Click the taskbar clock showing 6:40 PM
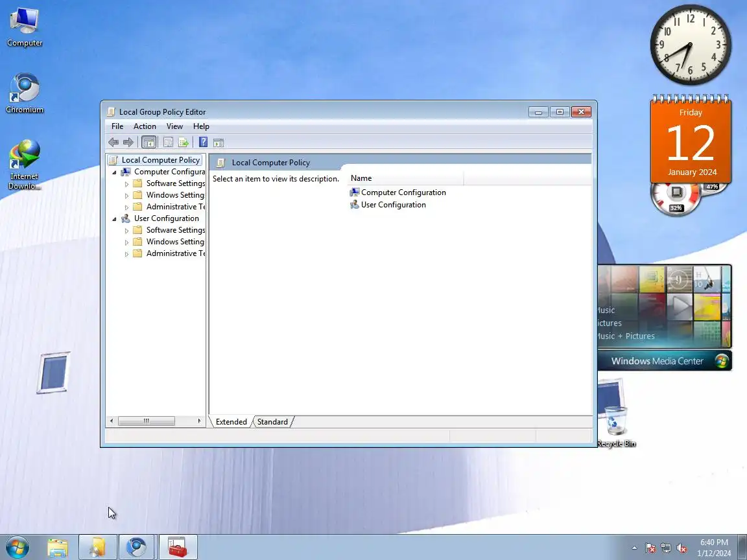 pos(714,548)
